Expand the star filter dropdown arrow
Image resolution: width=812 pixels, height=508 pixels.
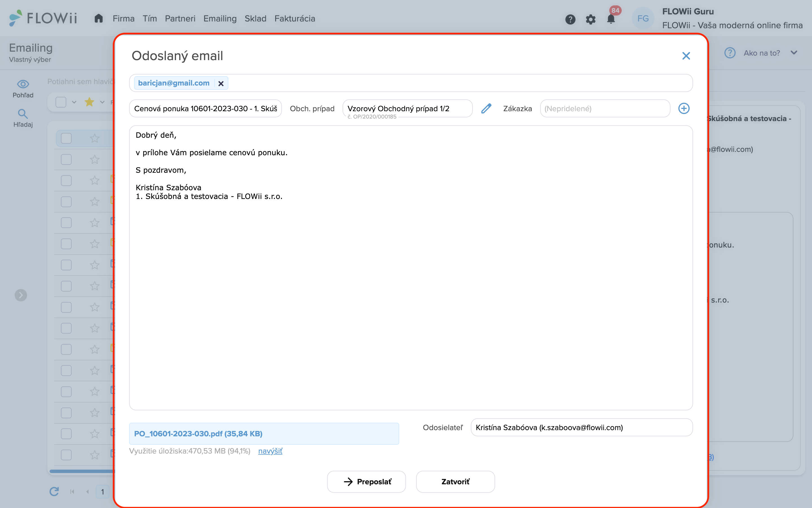click(102, 102)
